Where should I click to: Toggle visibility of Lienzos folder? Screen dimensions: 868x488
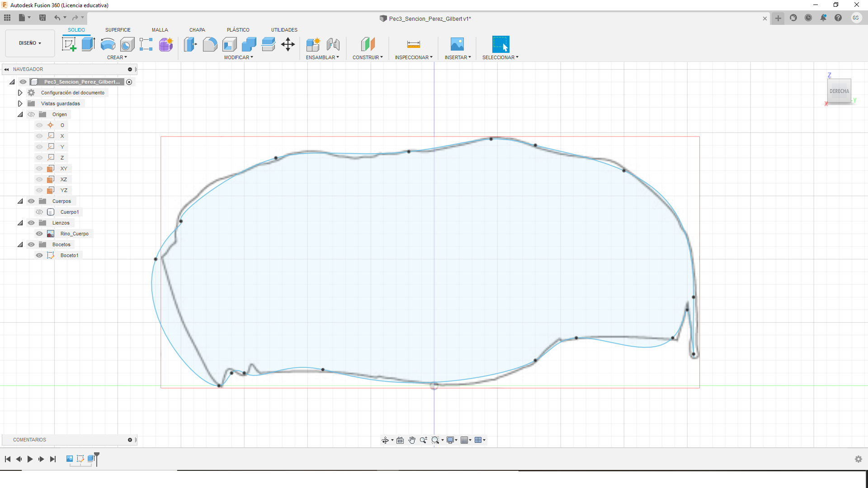[x=31, y=223]
